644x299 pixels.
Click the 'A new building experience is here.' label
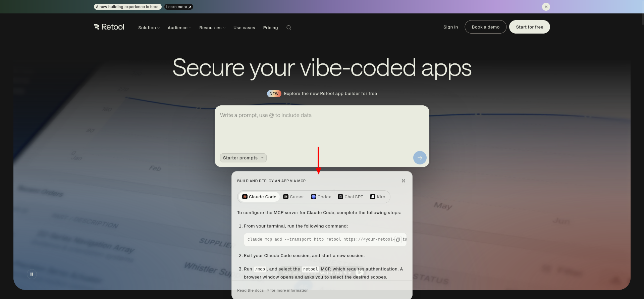click(x=128, y=7)
